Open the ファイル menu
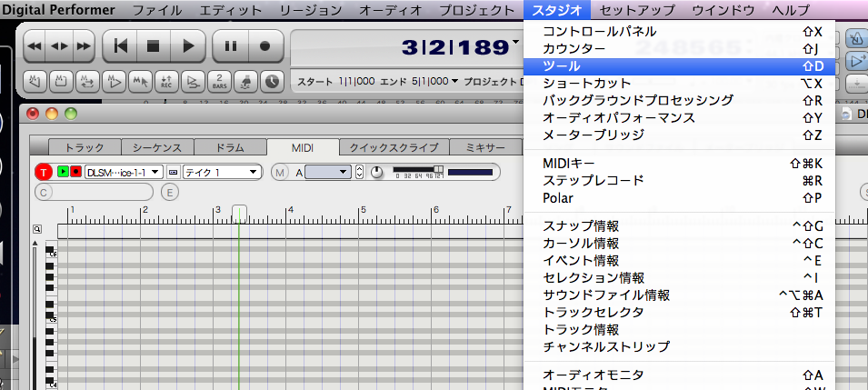Viewport: 868px width, 390px height. click(157, 10)
